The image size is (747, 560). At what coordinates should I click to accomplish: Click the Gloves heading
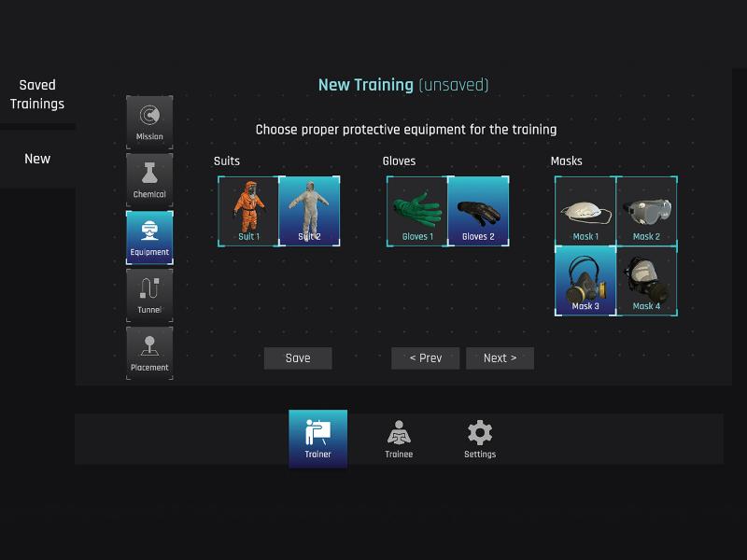399,161
